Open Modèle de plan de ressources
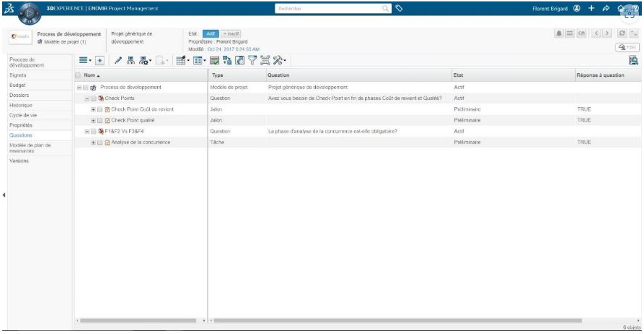 30,148
